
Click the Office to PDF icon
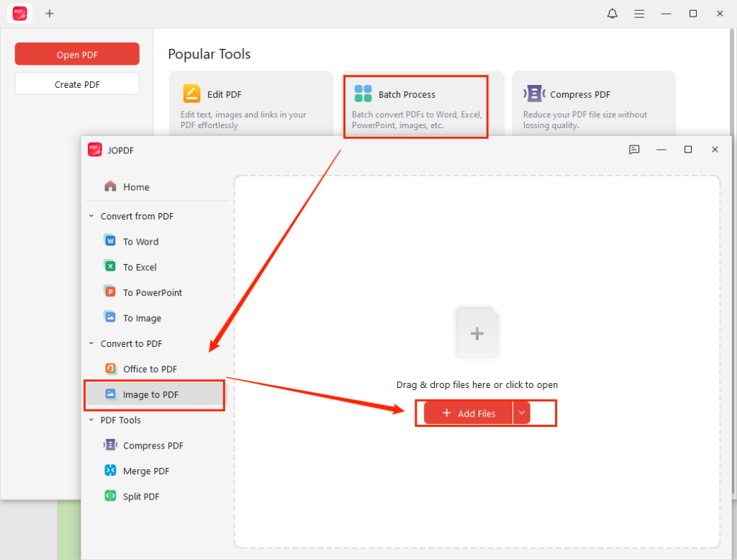110,368
